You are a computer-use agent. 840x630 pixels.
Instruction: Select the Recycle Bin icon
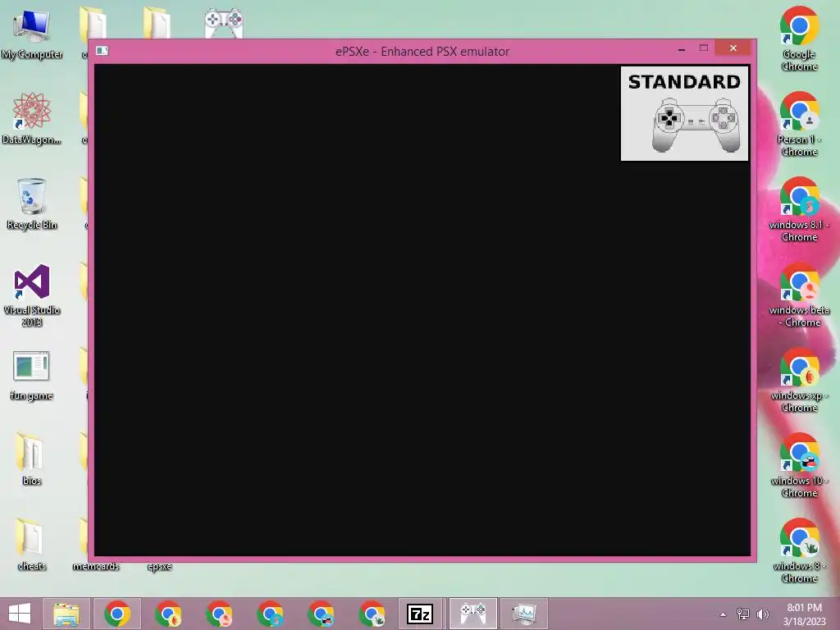point(32,204)
